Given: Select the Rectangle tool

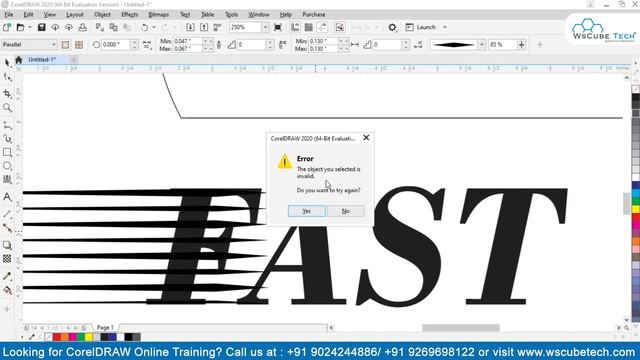Looking at the screenshot, I should (x=7, y=152).
